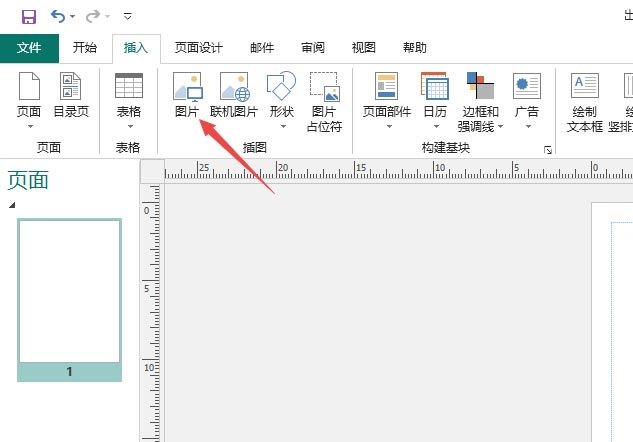Switch to the 开始 tab
This screenshot has width=633, height=442.
pos(85,48)
